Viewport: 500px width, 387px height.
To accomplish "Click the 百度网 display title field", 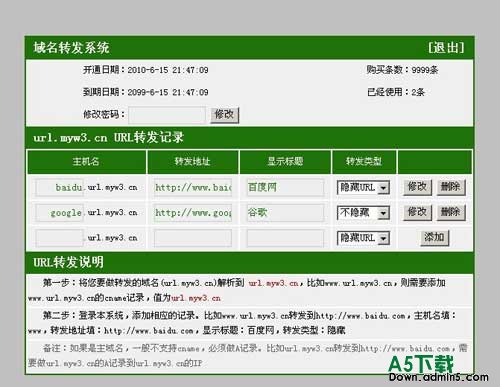I will (285, 188).
